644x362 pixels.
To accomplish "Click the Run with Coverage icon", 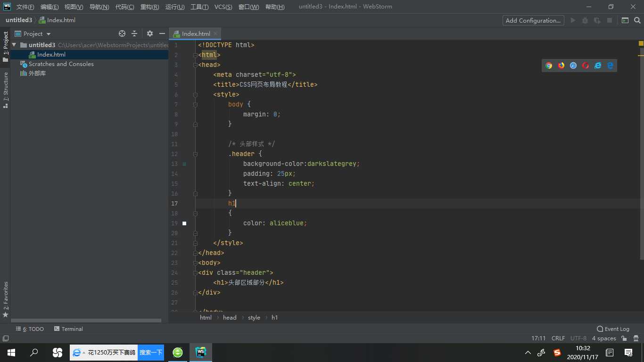I will 597,20.
